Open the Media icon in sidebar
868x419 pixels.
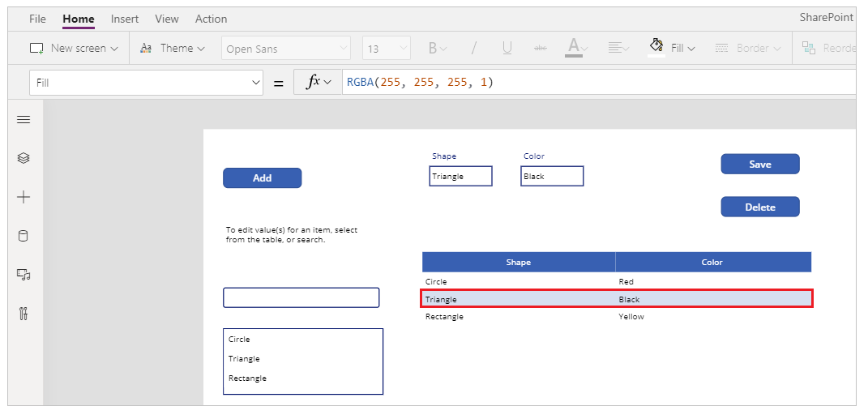point(24,275)
